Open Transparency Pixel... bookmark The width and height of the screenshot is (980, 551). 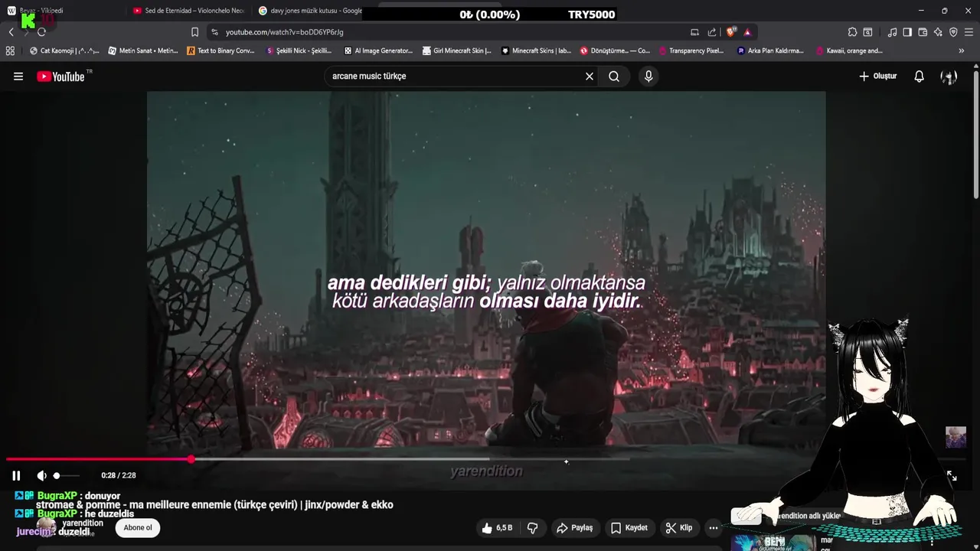(x=691, y=51)
